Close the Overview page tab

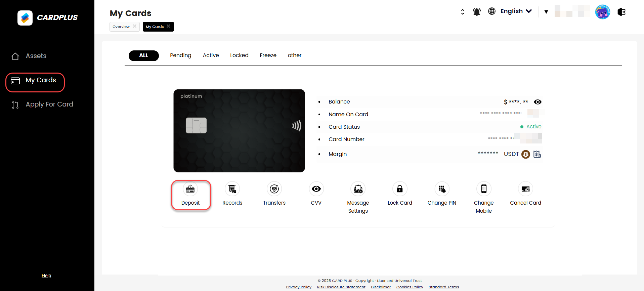click(134, 26)
